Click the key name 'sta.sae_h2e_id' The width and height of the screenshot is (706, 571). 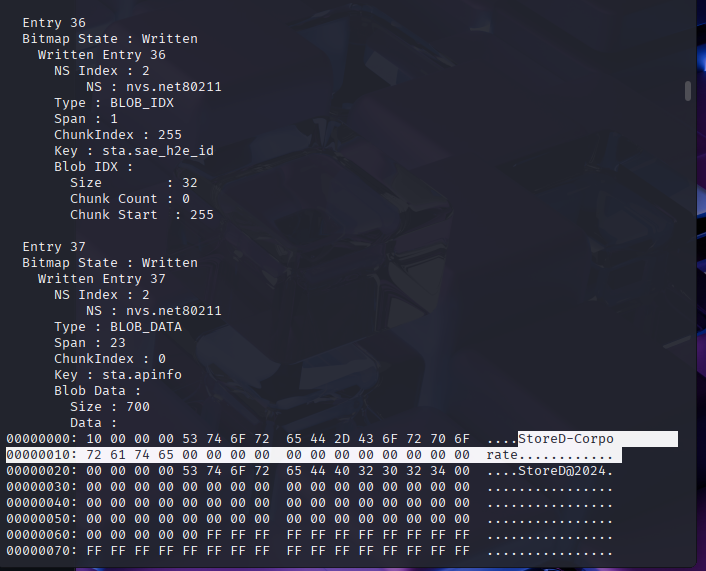click(158, 151)
